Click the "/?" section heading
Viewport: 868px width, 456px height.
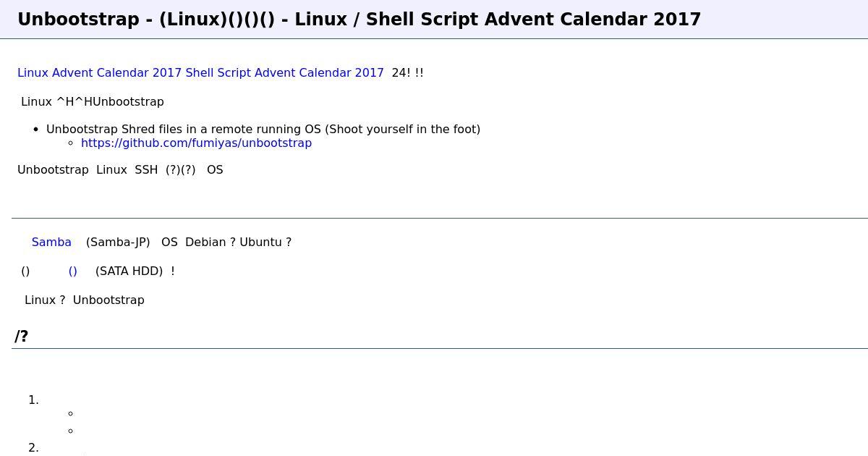click(x=22, y=337)
